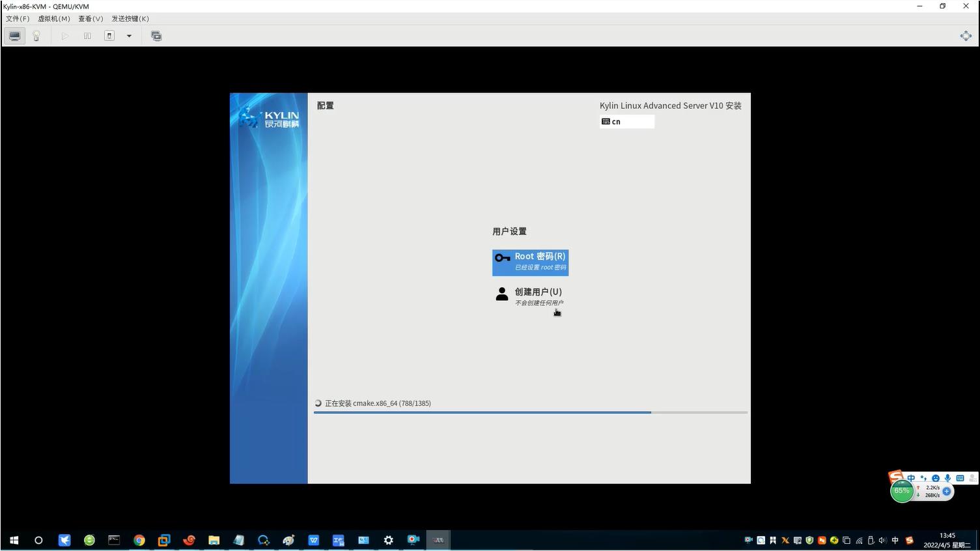The width and height of the screenshot is (980, 551).
Task: Click Sogou voice input microphone
Action: [x=947, y=478]
